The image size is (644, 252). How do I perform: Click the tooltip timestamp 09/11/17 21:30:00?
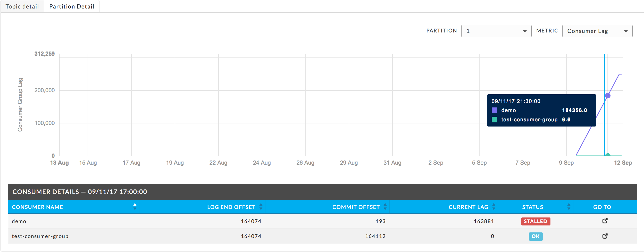(516, 101)
